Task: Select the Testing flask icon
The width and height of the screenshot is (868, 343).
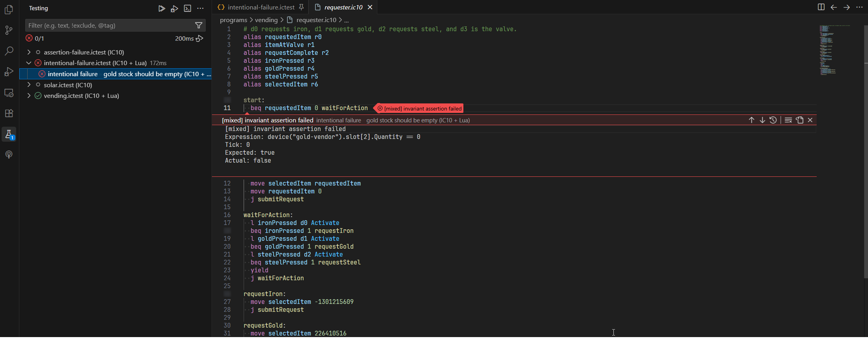Action: coord(9,135)
